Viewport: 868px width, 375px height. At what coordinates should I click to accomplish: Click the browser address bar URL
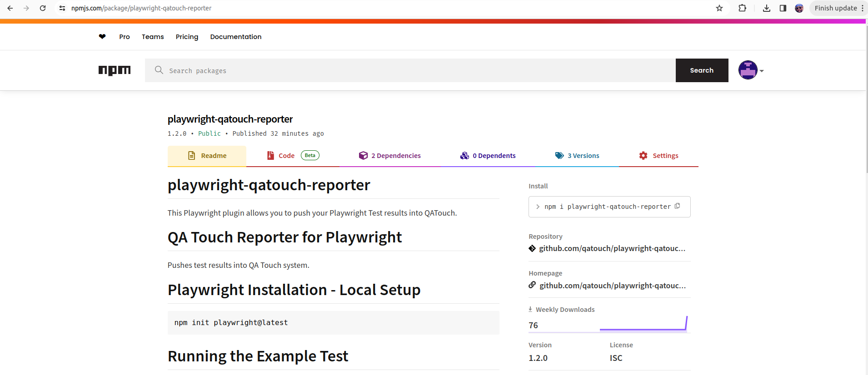click(x=141, y=8)
